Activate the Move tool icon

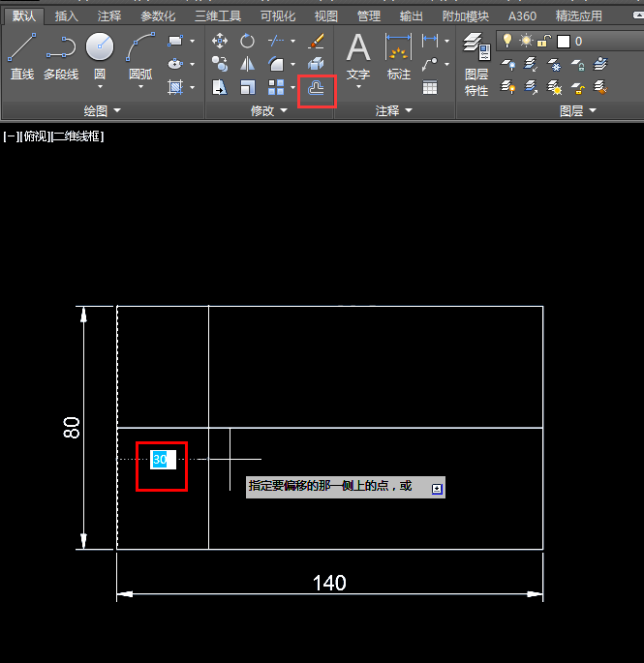click(220, 41)
